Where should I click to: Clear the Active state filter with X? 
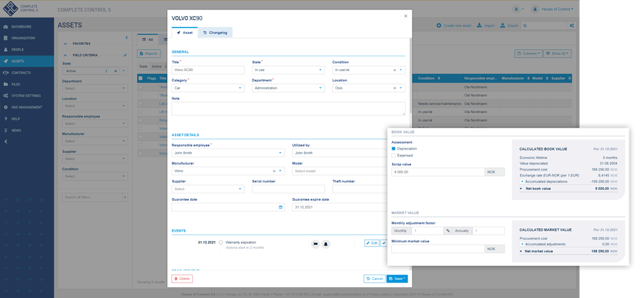pyautogui.click(x=116, y=71)
